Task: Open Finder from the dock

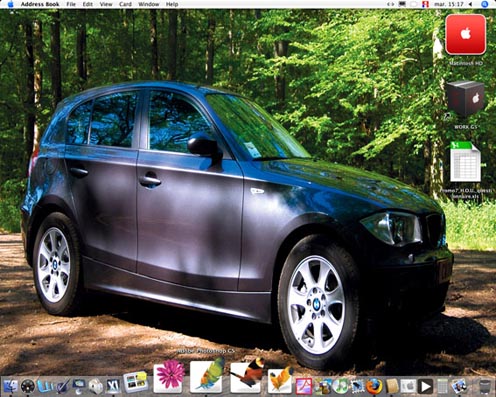Action: [x=11, y=386]
